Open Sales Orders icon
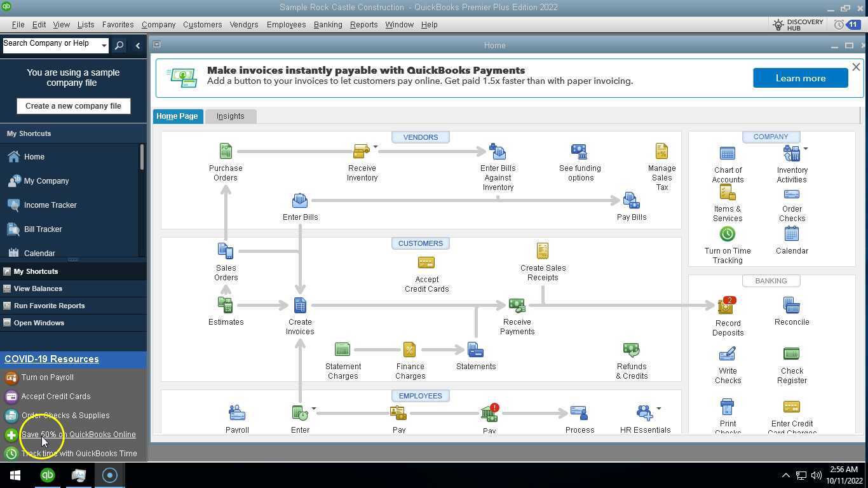This screenshot has height=488, width=868. pyautogui.click(x=226, y=251)
